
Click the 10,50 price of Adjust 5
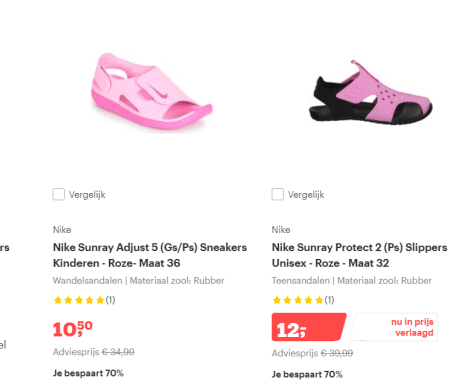pos(73,329)
